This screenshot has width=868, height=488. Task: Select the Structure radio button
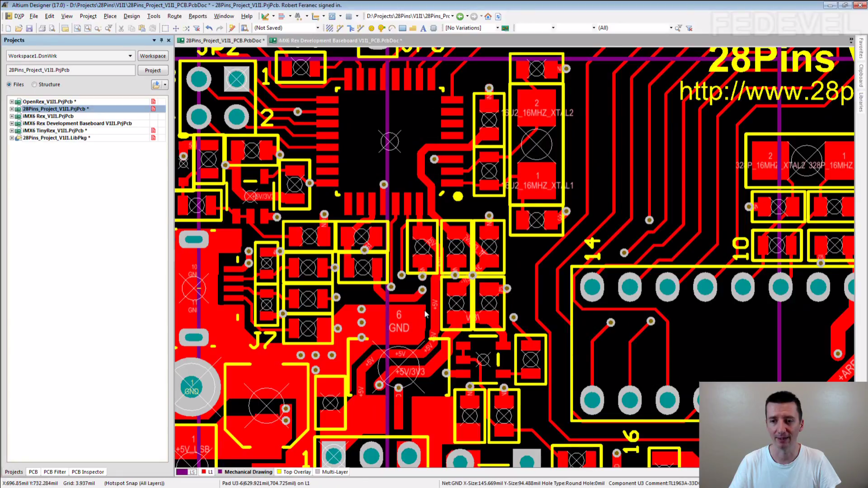pyautogui.click(x=34, y=84)
